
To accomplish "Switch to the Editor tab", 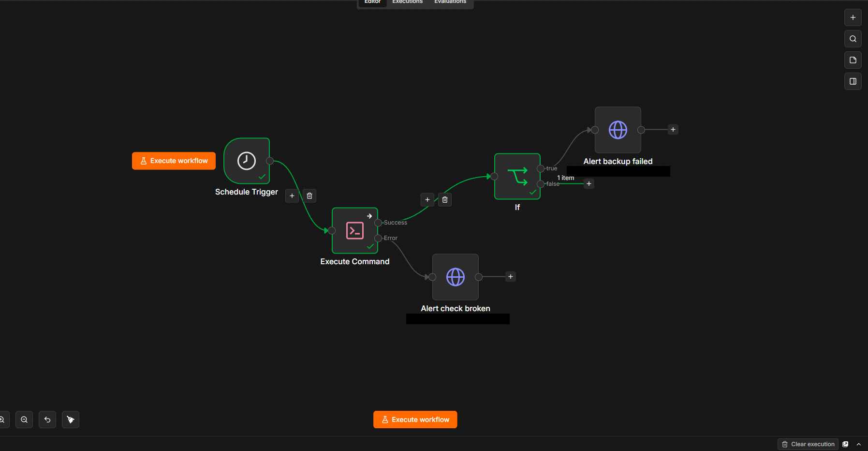I will (372, 2).
